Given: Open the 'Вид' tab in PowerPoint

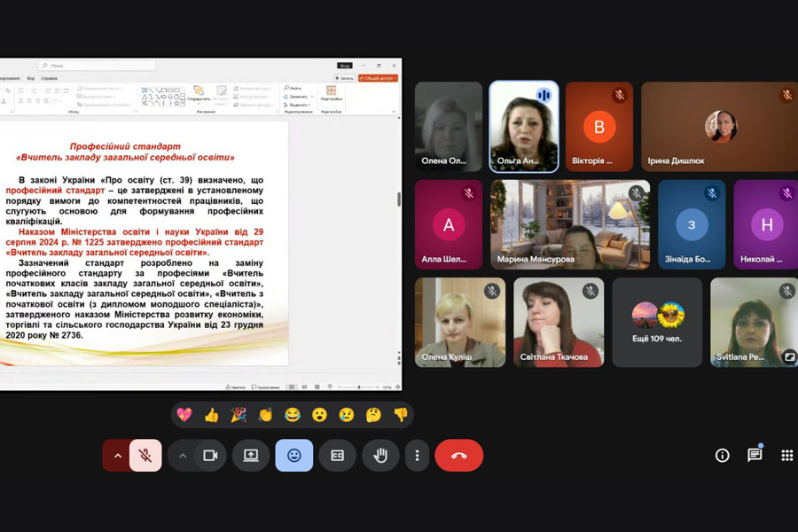Looking at the screenshot, I should tap(31, 78).
